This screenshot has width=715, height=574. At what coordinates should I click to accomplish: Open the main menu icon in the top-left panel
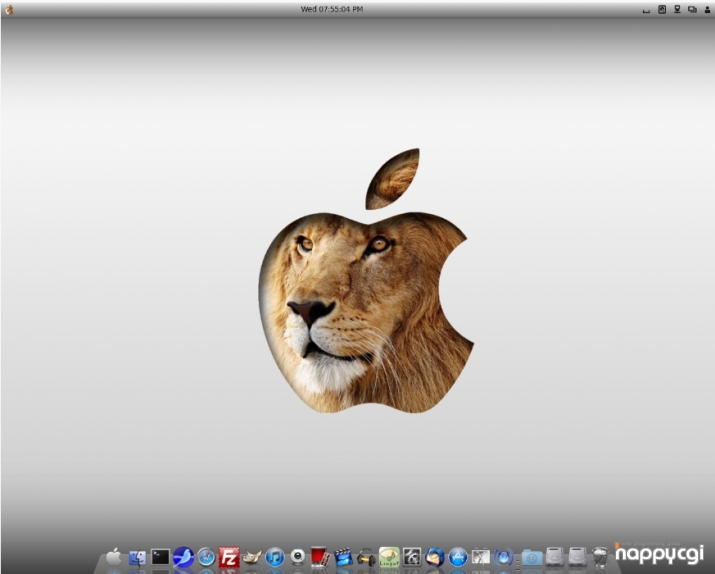pos(9,9)
